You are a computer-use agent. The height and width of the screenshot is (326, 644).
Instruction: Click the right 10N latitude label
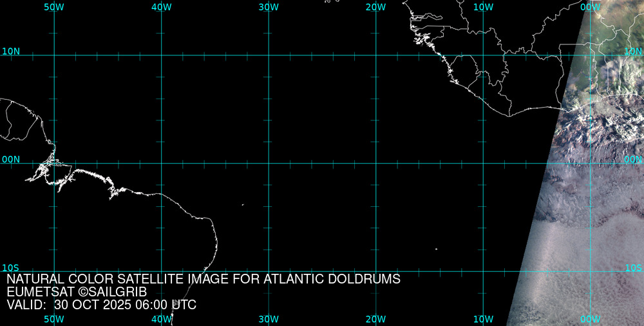[x=634, y=51]
